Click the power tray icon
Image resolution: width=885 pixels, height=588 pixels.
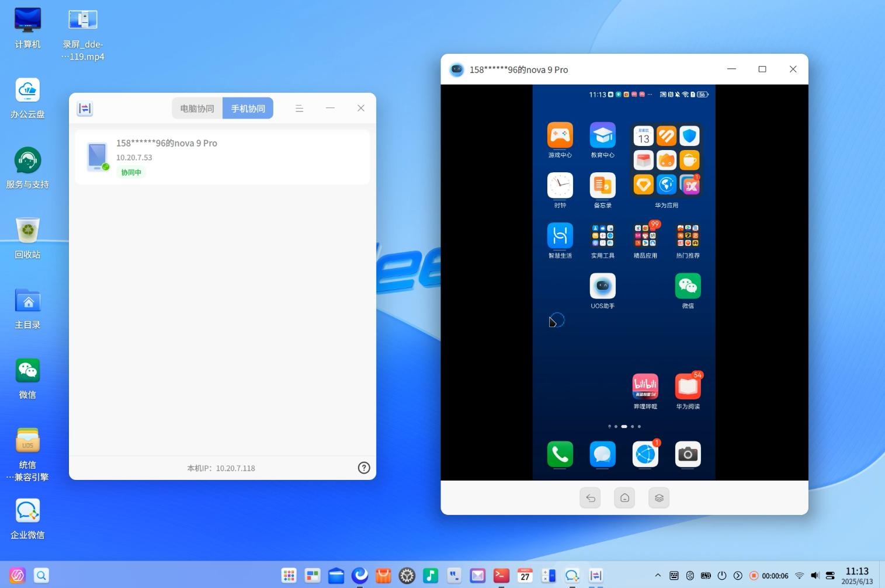pos(722,575)
